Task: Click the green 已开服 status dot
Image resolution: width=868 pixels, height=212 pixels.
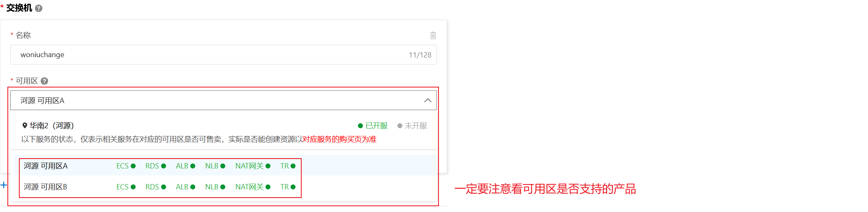Action: pyautogui.click(x=360, y=126)
